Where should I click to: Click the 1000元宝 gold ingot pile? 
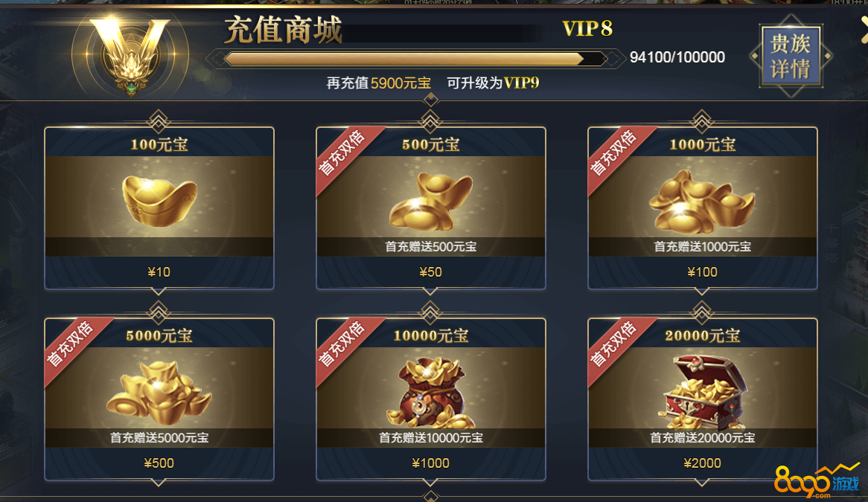(x=701, y=202)
